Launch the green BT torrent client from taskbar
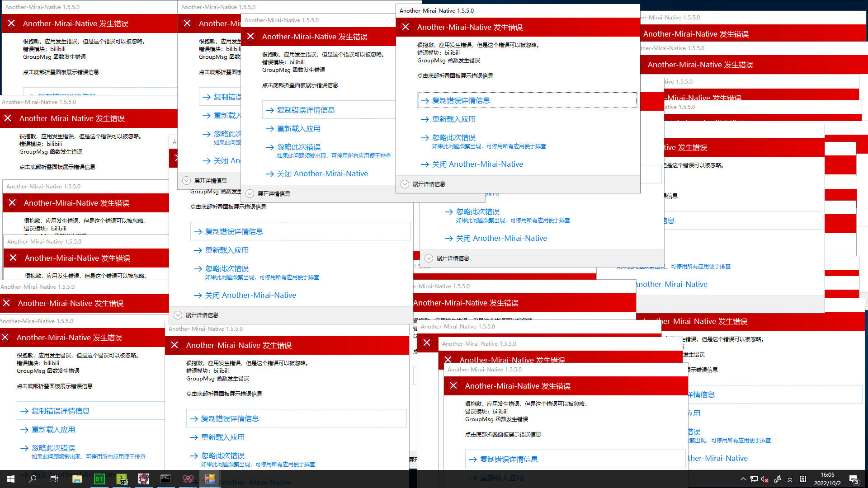This screenshot has height=488, width=868. (x=99, y=479)
